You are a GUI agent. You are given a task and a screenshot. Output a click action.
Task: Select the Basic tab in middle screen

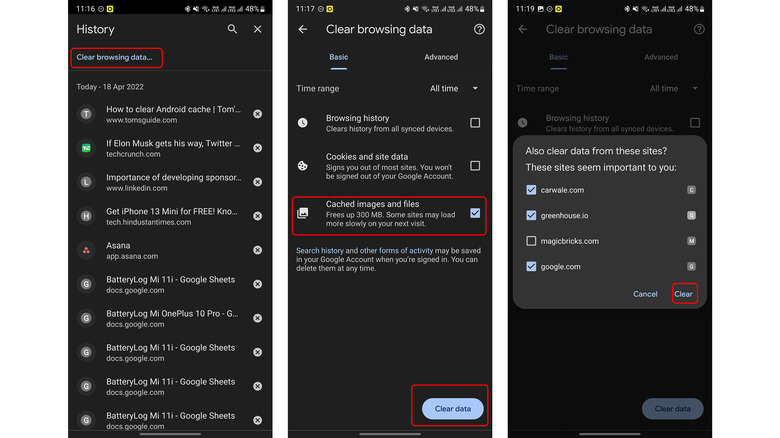tap(339, 57)
